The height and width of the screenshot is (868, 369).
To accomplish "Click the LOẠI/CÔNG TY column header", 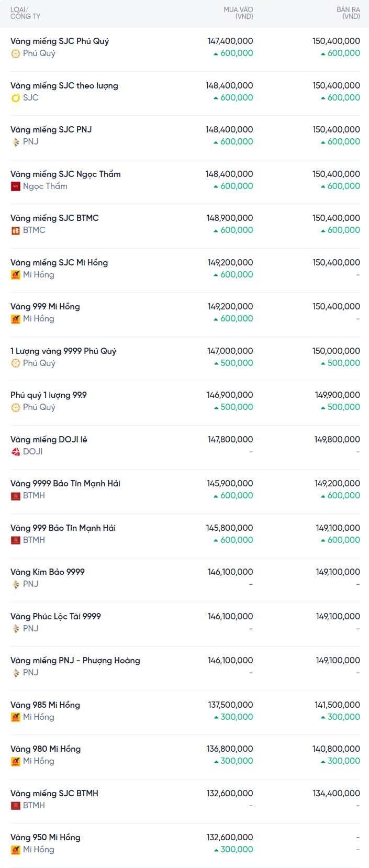I will 25,13.
